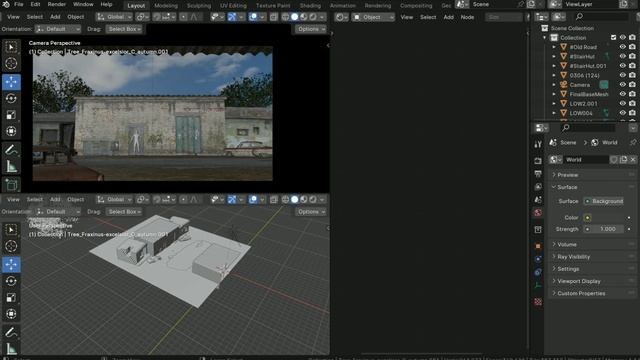This screenshot has width=640, height=360.
Task: Click the Surface Background shader button
Action: tap(603, 201)
